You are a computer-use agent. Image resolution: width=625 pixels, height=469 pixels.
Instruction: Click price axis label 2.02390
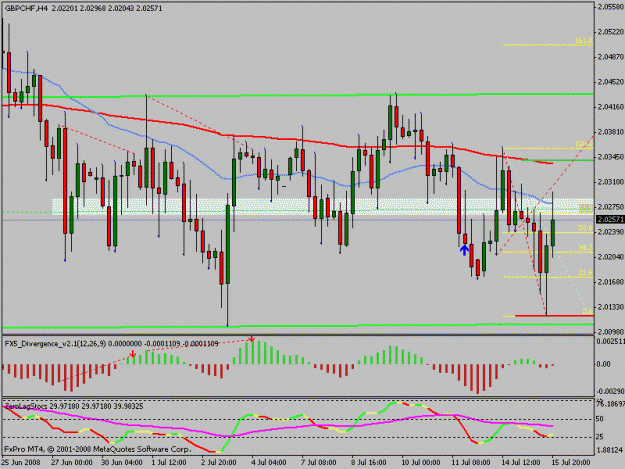[x=611, y=232]
